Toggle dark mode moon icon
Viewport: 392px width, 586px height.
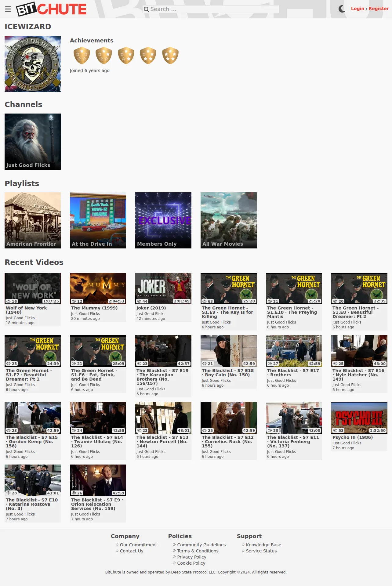click(x=342, y=9)
